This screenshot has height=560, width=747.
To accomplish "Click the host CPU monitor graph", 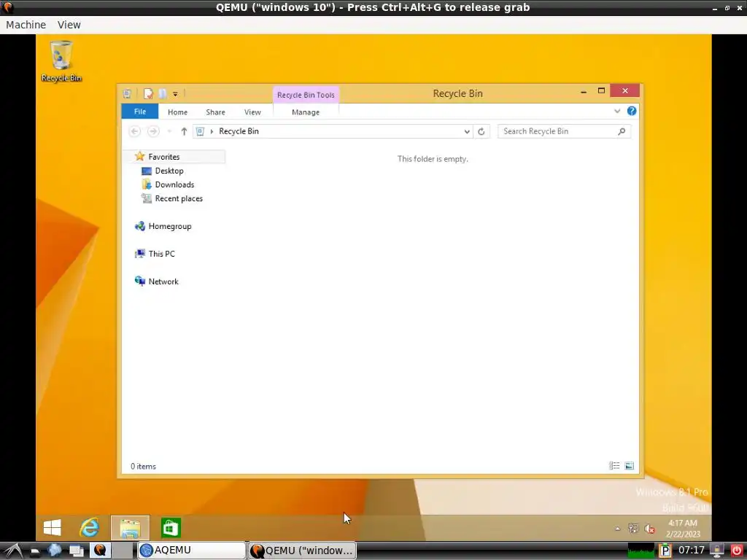I will pos(640,551).
